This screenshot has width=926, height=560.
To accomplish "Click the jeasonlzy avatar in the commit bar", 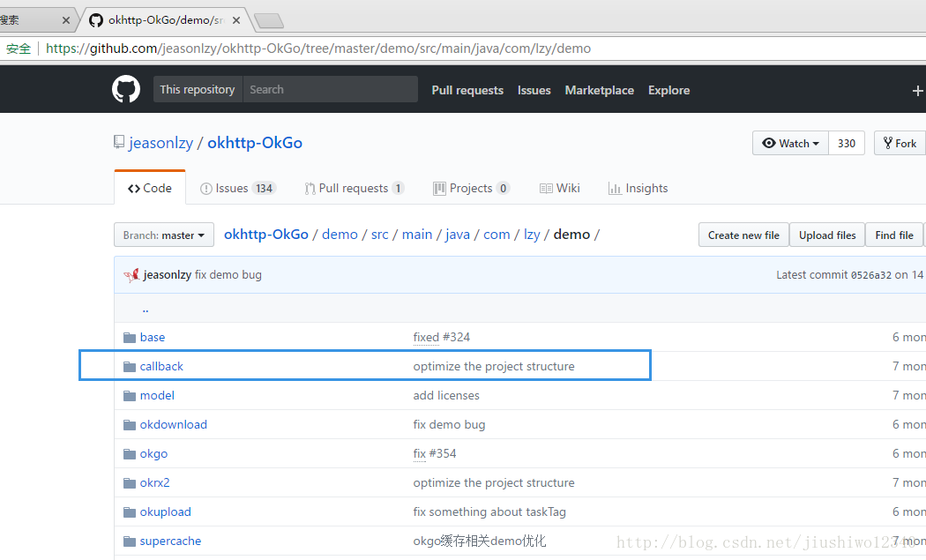I will coord(131,274).
